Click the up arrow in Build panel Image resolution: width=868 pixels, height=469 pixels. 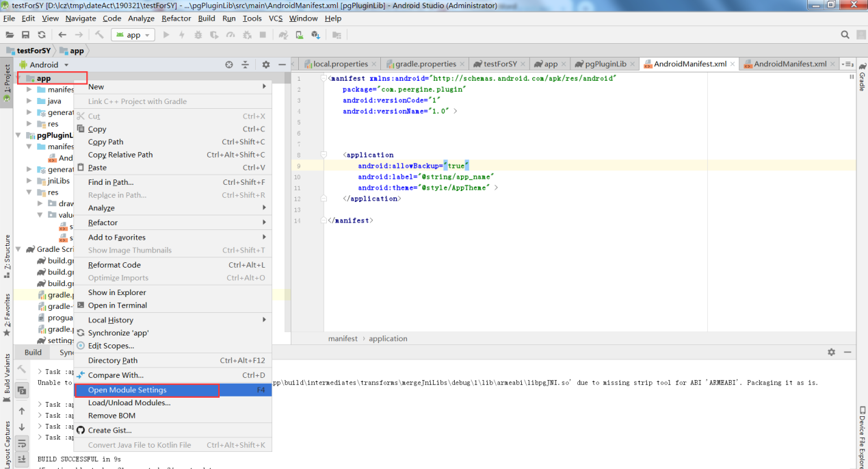22,411
